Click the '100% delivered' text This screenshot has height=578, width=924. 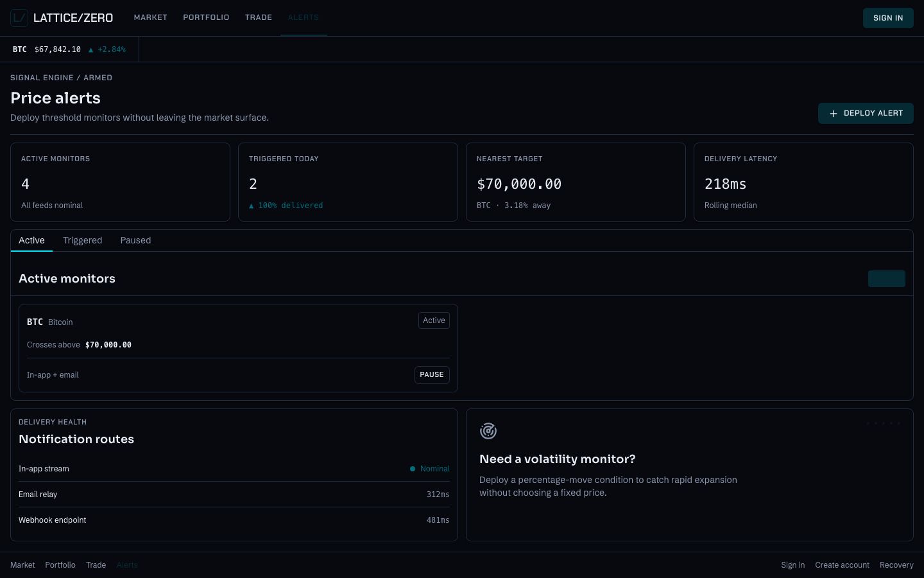click(x=291, y=206)
